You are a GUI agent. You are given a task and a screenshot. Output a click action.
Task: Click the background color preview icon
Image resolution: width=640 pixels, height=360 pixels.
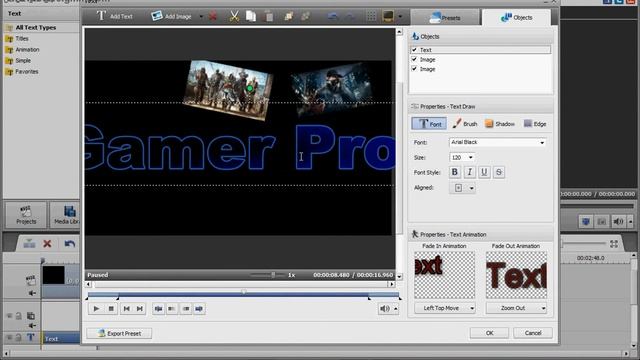[x=388, y=16]
